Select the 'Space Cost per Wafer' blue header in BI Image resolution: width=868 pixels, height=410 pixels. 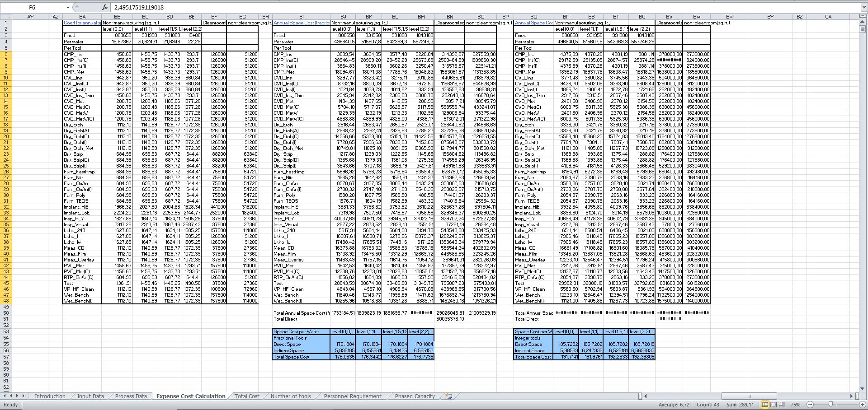click(302, 331)
